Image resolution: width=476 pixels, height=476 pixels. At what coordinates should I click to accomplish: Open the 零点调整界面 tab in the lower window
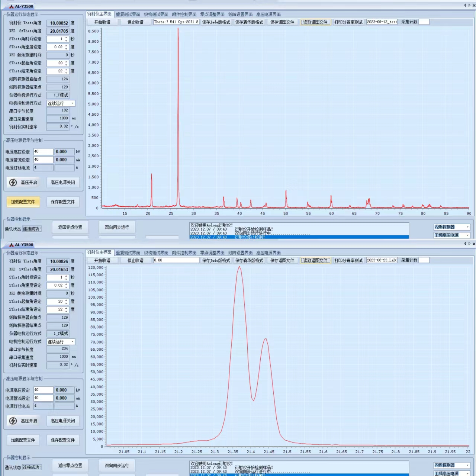click(212, 253)
